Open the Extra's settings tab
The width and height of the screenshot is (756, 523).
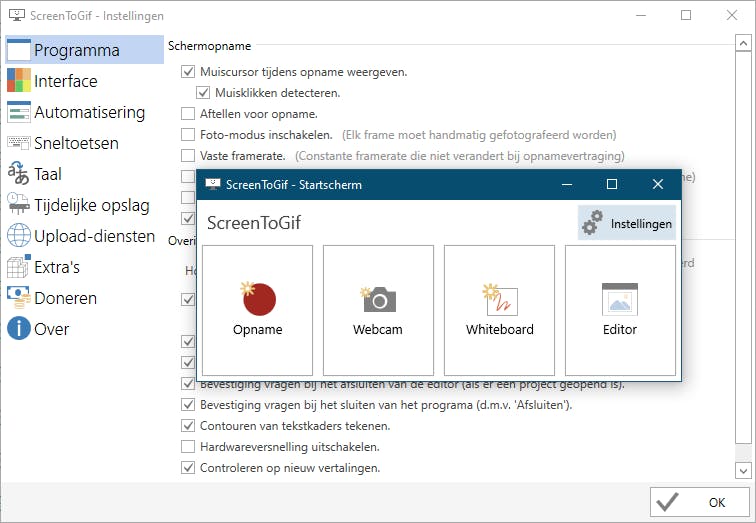point(84,267)
